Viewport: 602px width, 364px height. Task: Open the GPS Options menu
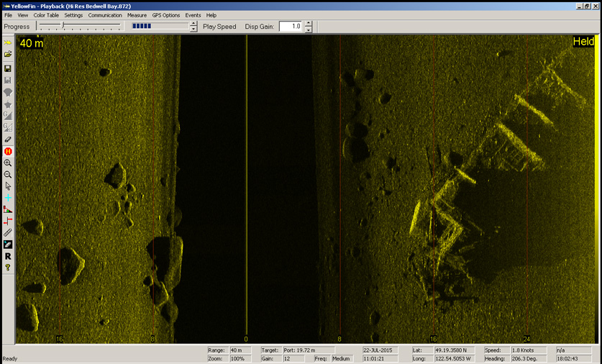tap(166, 15)
